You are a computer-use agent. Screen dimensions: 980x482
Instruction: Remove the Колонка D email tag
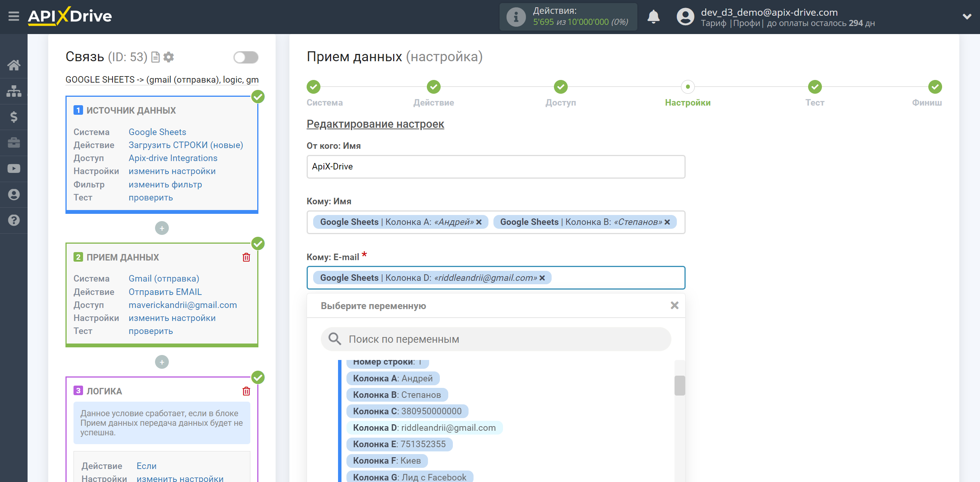[542, 278]
